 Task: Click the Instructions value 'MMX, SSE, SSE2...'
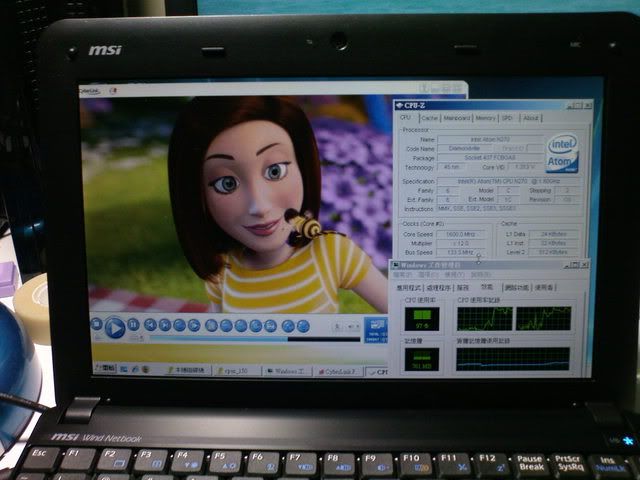tap(509, 209)
